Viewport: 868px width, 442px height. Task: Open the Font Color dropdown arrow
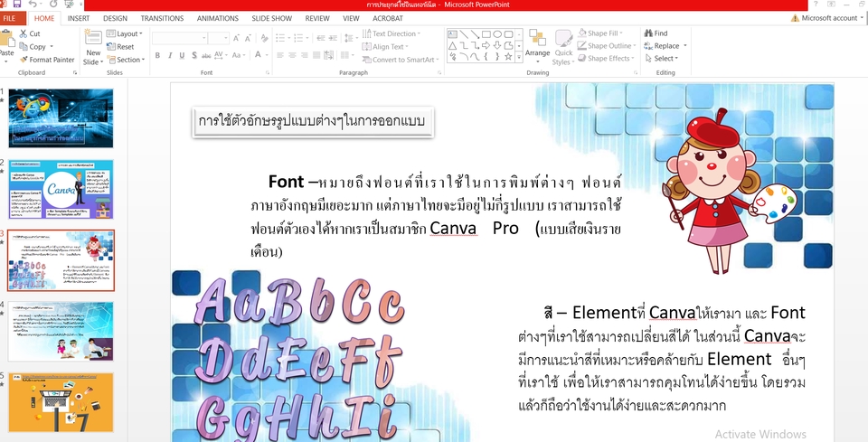click(x=267, y=55)
